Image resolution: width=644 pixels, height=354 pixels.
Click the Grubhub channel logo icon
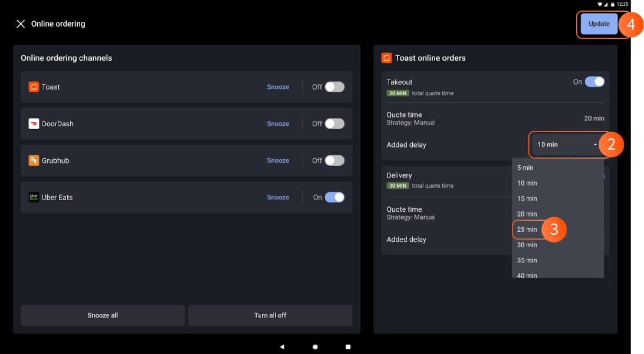tap(34, 160)
